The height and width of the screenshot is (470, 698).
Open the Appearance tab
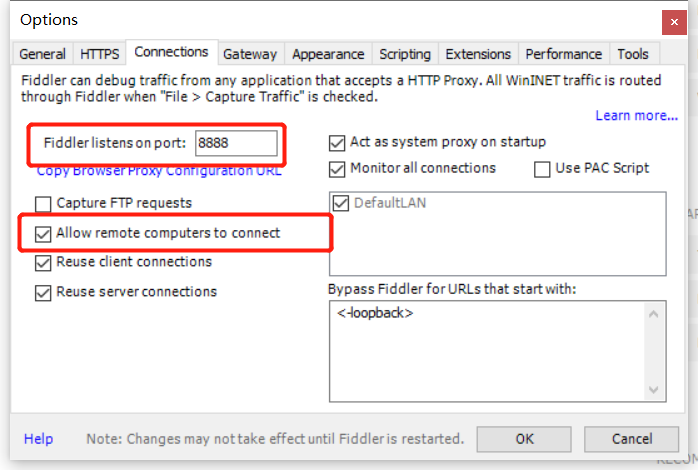(328, 54)
